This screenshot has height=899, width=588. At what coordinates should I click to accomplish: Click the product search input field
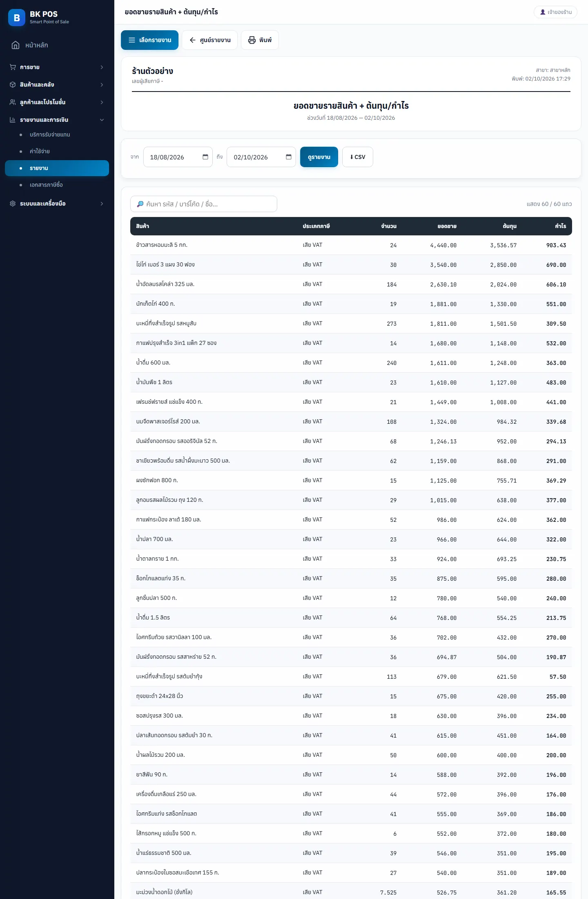click(x=204, y=204)
